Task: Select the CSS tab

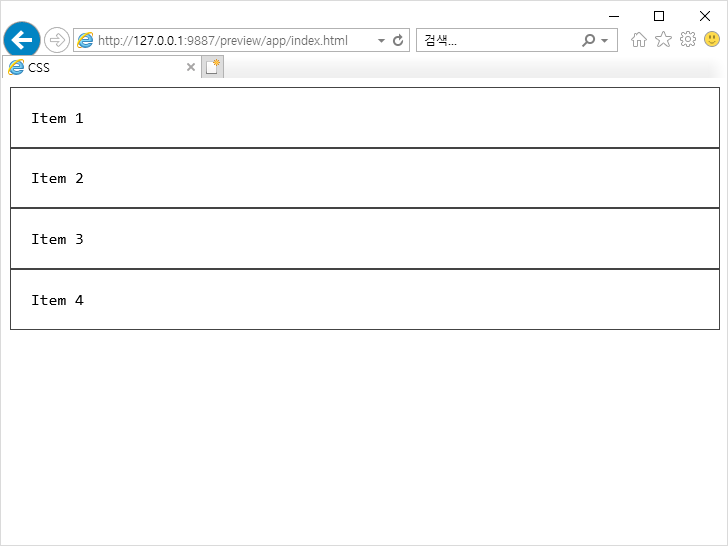Action: 102,67
